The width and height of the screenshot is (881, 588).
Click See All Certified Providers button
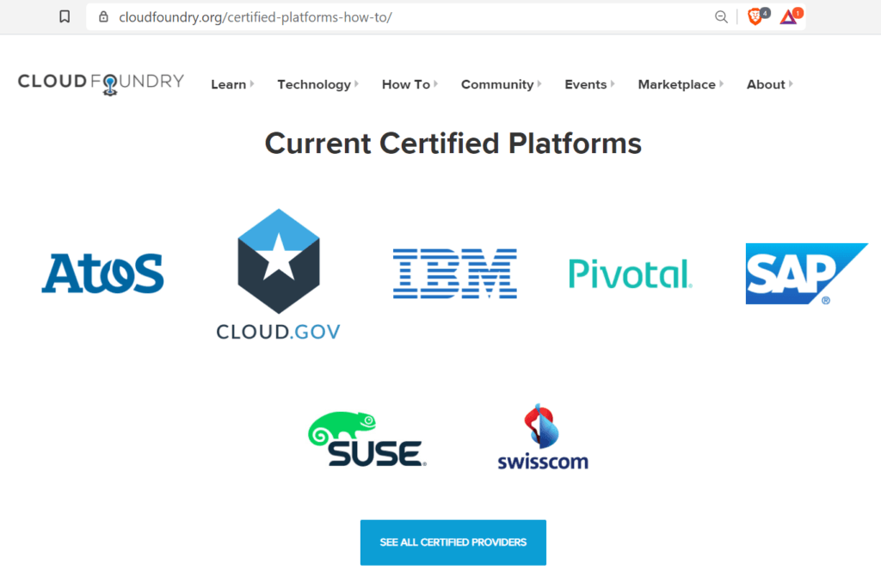tap(453, 542)
